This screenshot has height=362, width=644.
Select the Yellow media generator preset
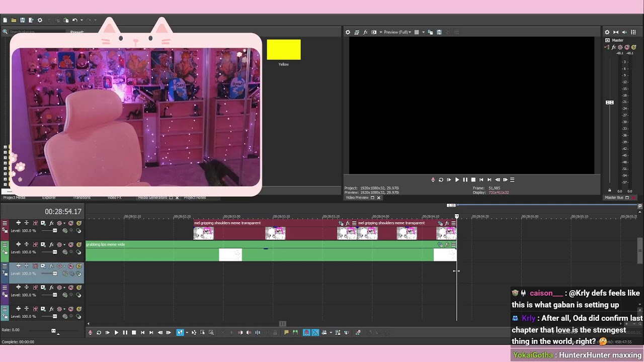(x=284, y=50)
